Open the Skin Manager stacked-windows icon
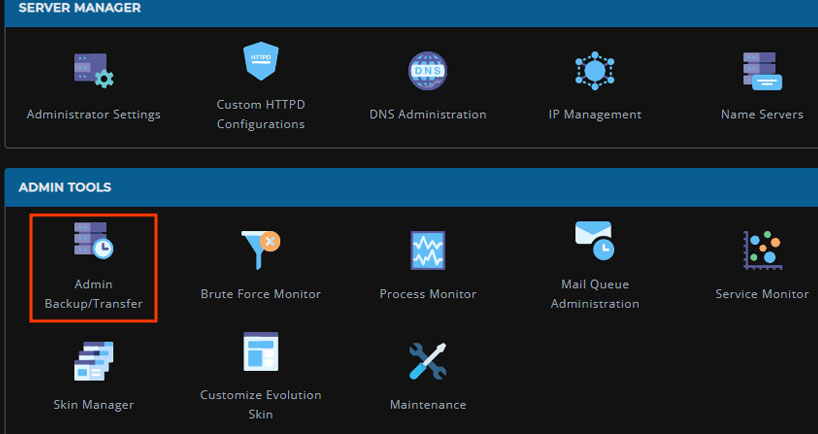Image resolution: width=818 pixels, height=434 pixels. coord(94,361)
